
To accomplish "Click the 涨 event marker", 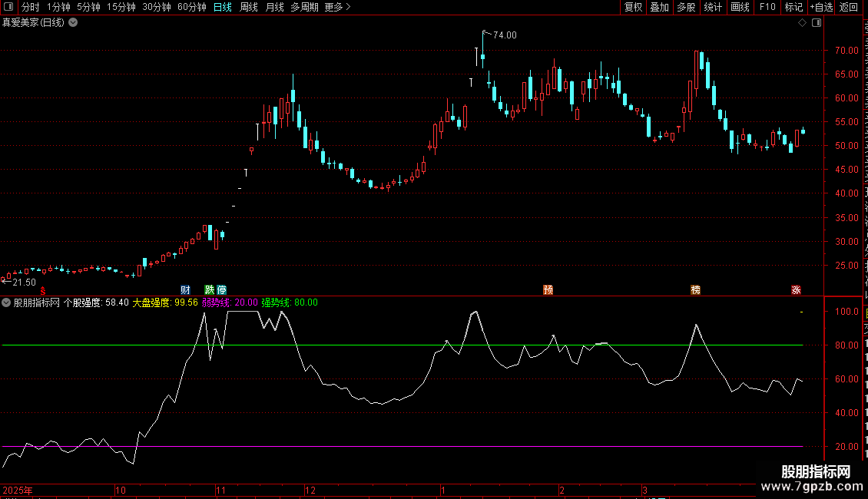I will (x=796, y=290).
